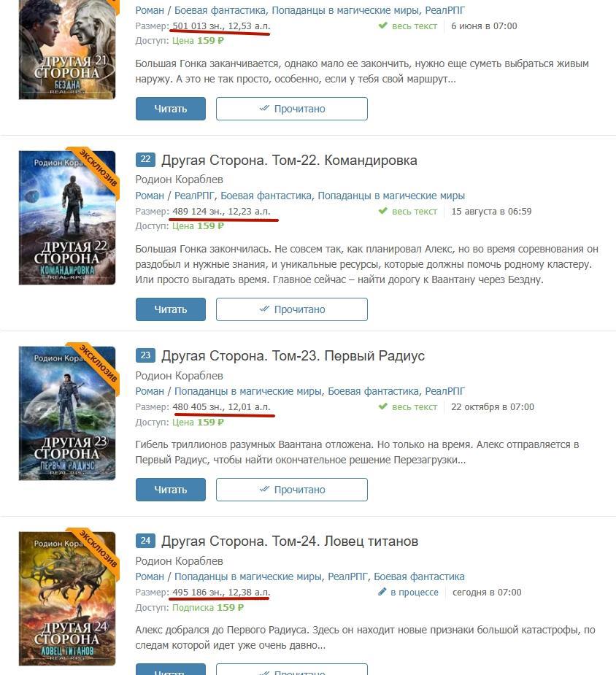Click pencil icon beside 'в процессе'
This screenshot has width=616, height=675.
pyautogui.click(x=382, y=592)
